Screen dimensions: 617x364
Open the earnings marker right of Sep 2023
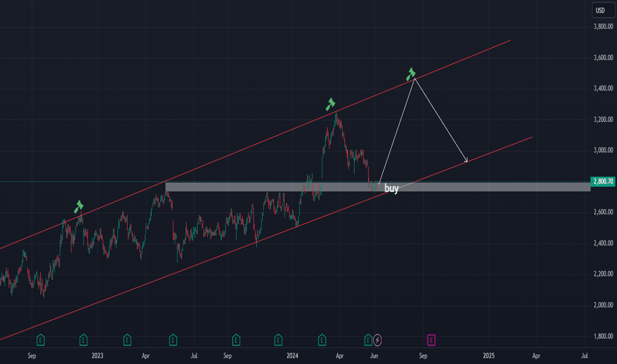(x=236, y=340)
